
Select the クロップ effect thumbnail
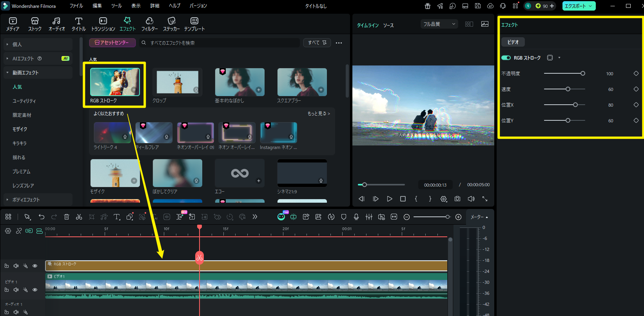177,82
